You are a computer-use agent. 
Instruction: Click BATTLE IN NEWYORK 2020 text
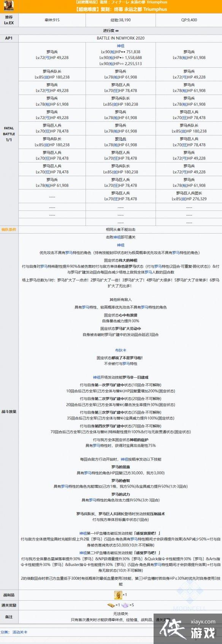pos(121,38)
